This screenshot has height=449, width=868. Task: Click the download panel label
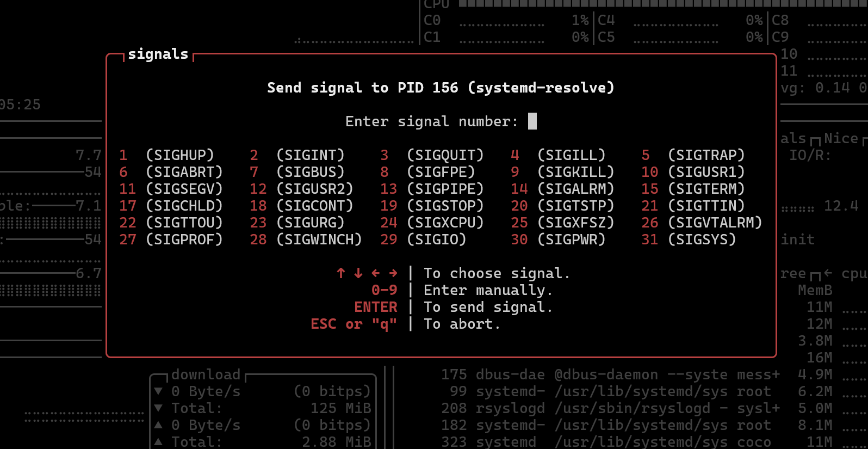[206, 374]
